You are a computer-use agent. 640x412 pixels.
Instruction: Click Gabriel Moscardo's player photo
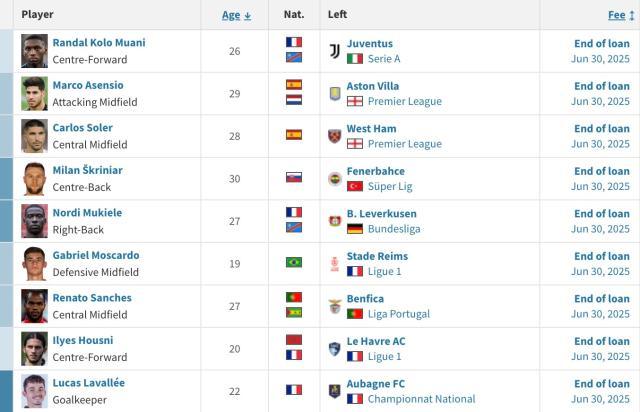click(x=35, y=263)
